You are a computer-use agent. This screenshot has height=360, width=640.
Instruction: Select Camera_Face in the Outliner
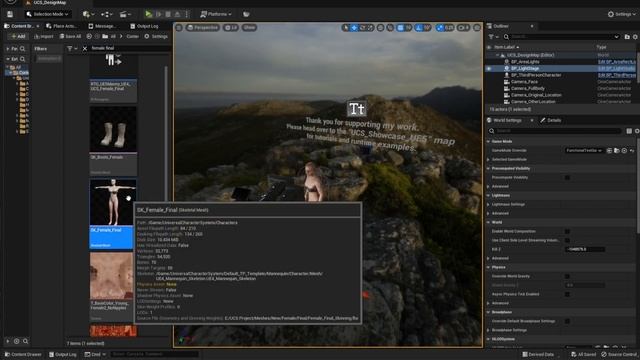pyautogui.click(x=524, y=82)
